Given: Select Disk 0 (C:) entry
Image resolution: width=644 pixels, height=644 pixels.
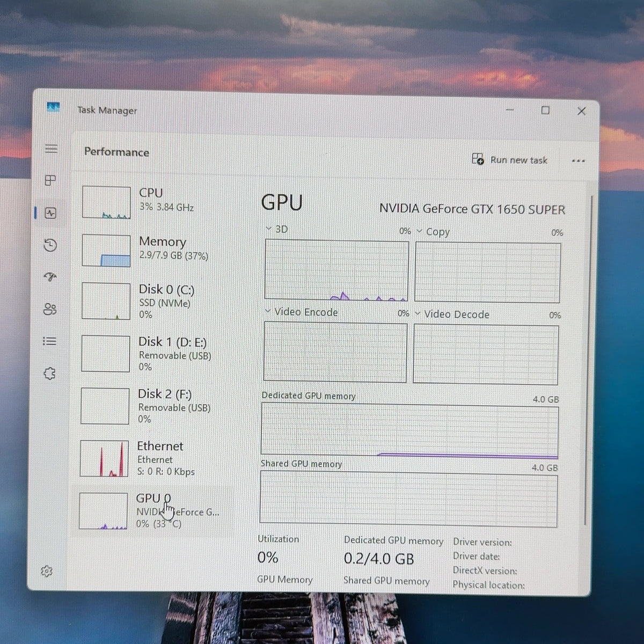Looking at the screenshot, I should 156,301.
